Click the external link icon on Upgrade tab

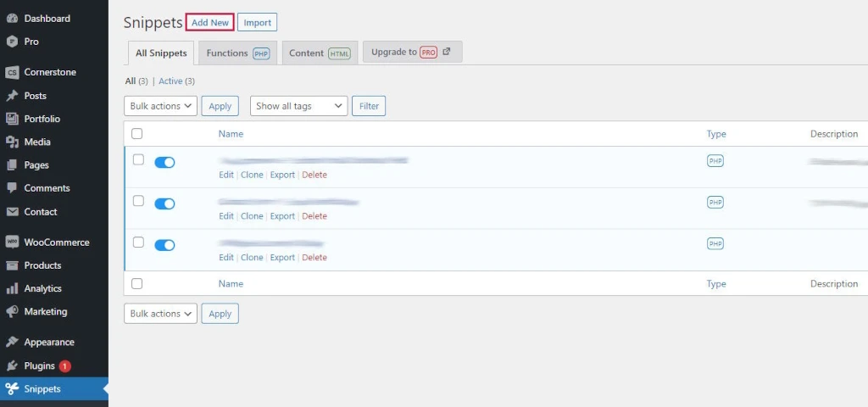[x=446, y=52]
